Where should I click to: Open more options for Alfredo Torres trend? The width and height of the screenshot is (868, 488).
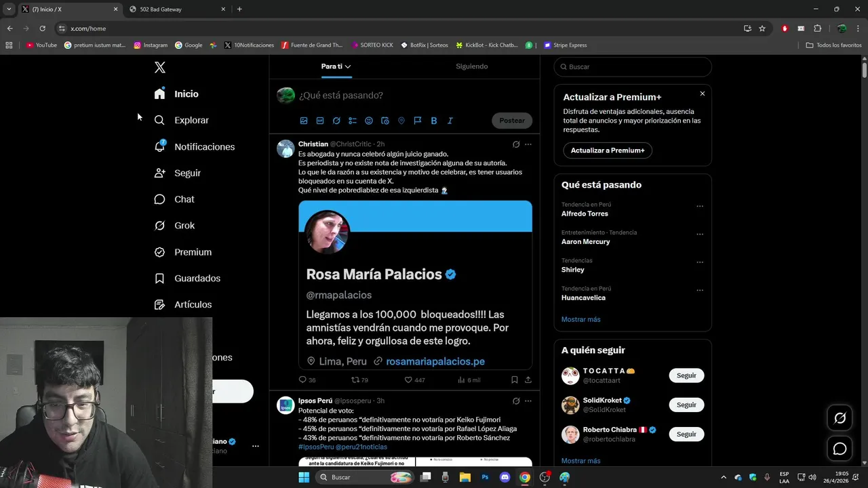tap(700, 206)
